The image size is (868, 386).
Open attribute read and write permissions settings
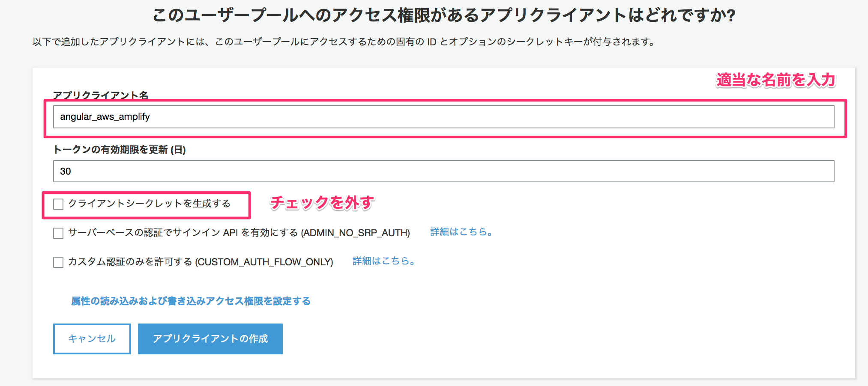191,301
